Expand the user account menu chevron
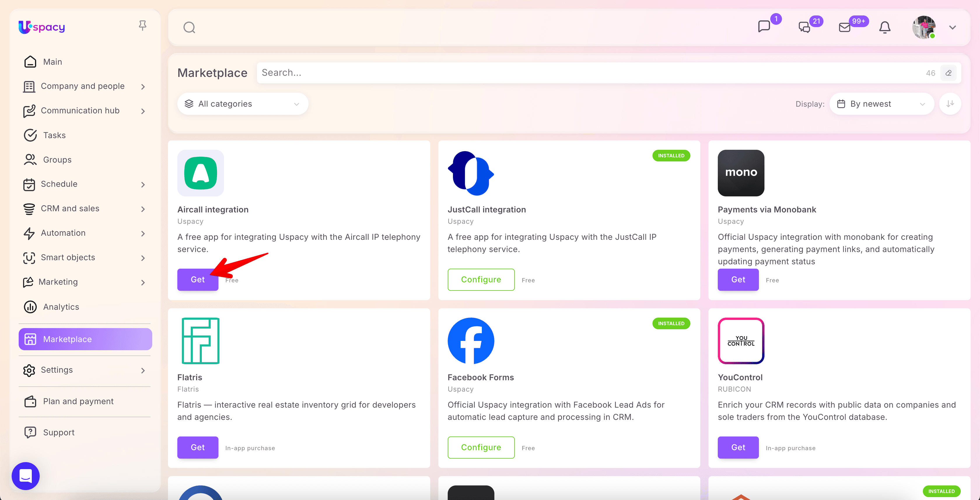This screenshot has height=500, width=980. (x=953, y=27)
